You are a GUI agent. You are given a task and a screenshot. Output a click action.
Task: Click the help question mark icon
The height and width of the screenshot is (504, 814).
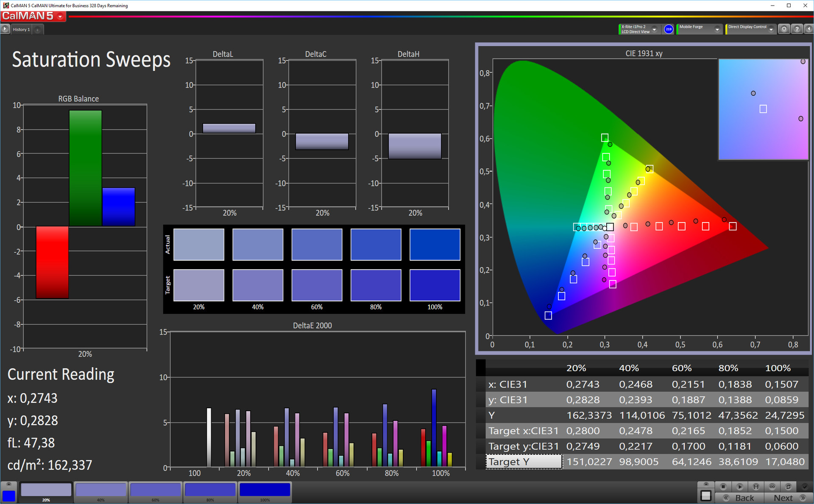click(x=797, y=29)
